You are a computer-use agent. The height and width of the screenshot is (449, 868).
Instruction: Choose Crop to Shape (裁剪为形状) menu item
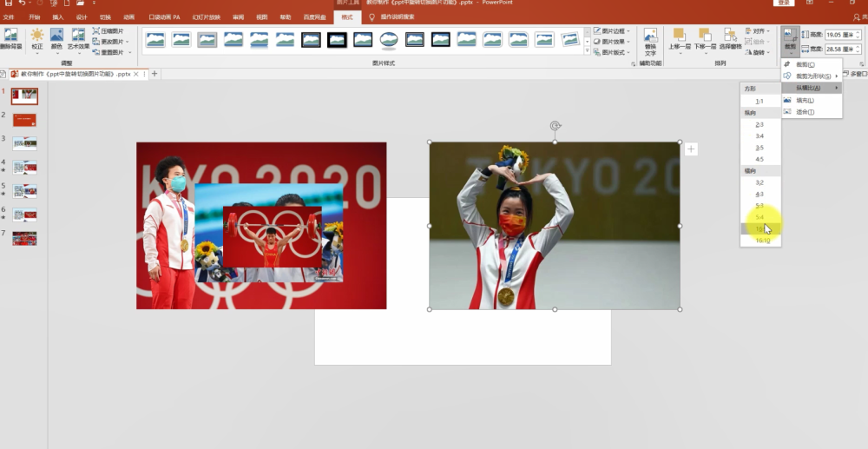(812, 76)
